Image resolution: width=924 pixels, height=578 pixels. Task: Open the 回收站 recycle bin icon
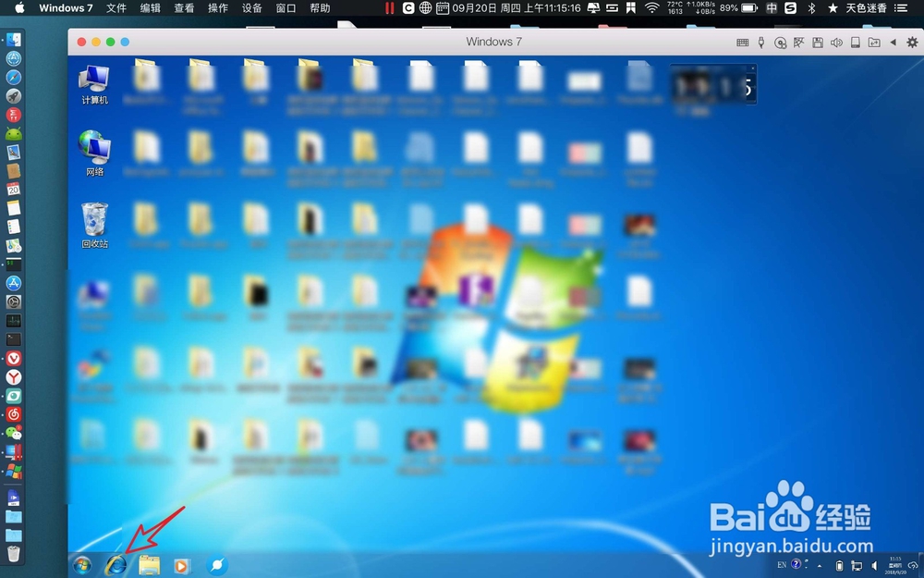(94, 226)
